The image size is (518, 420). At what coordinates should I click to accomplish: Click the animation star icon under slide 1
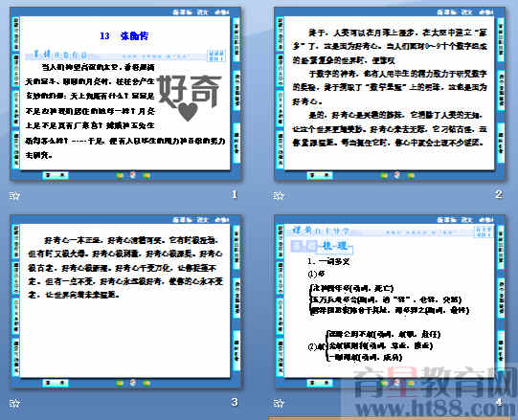tap(14, 195)
